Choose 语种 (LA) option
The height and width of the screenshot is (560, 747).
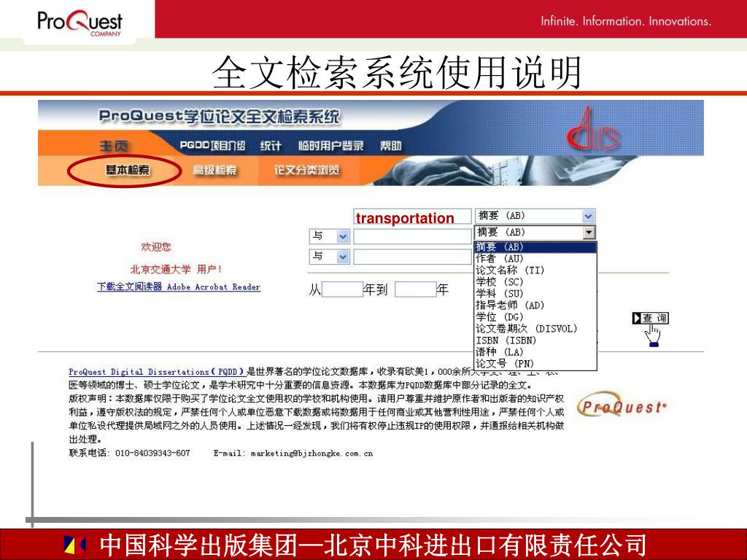[535, 352]
